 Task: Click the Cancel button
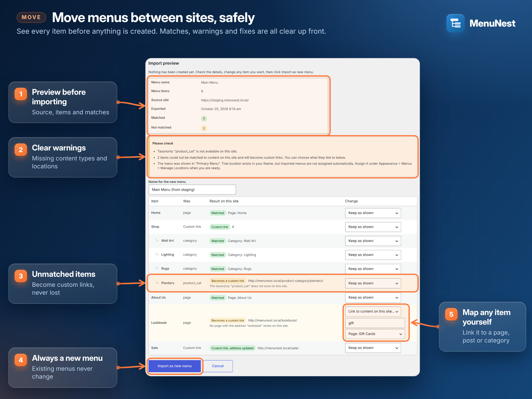tap(218, 366)
